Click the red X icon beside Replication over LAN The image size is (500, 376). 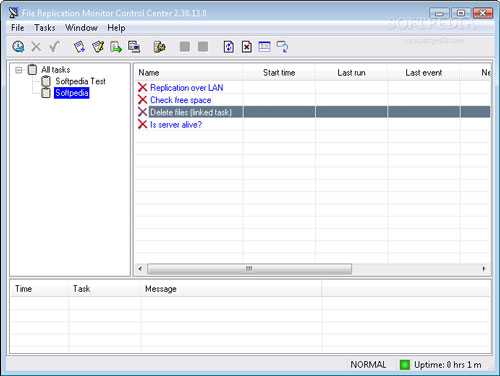click(x=142, y=87)
